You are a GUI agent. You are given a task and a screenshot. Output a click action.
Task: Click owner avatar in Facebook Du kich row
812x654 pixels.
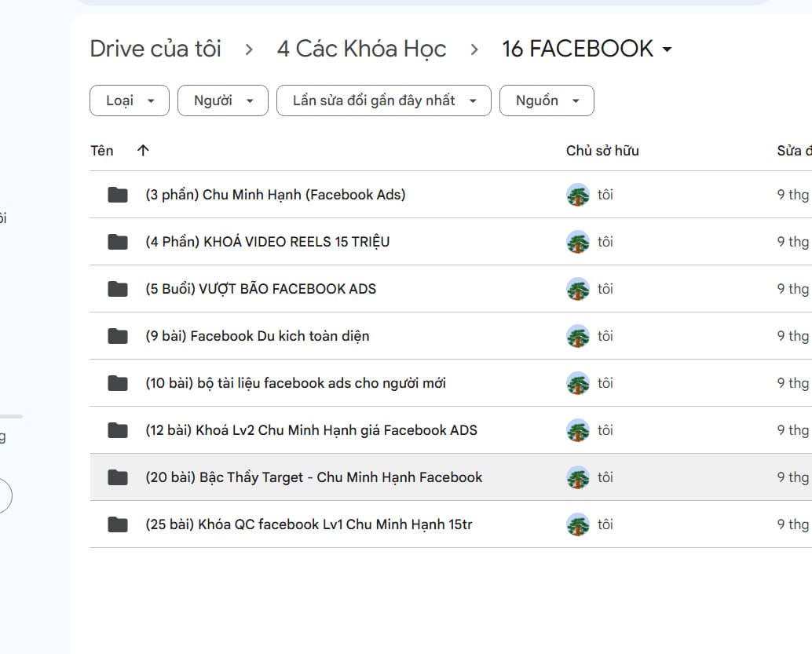click(578, 336)
